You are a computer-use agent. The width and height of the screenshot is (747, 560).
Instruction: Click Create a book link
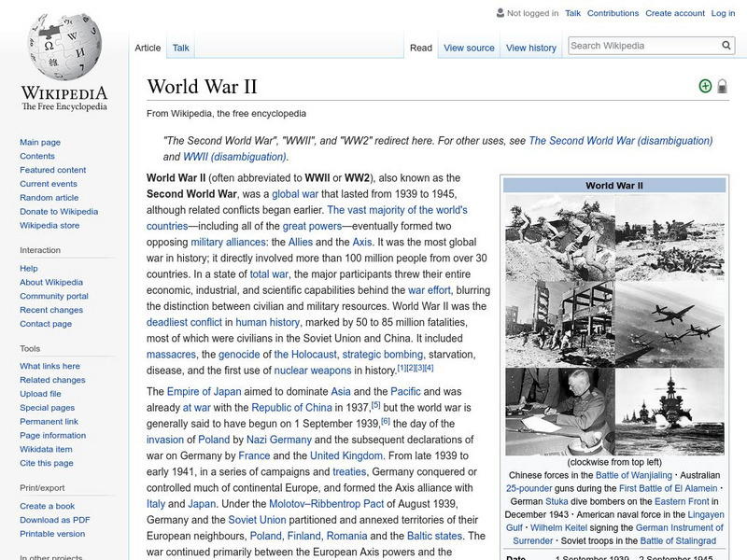[x=48, y=506]
